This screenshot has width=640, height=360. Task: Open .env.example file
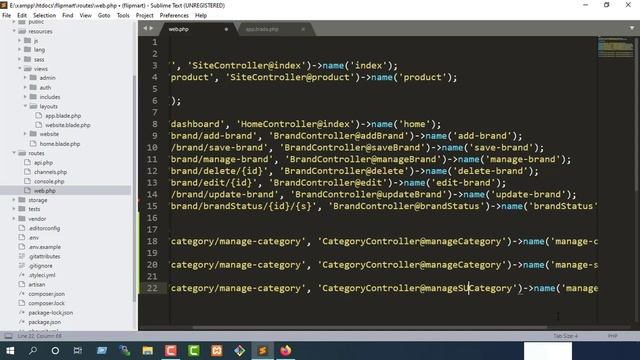coord(44,247)
